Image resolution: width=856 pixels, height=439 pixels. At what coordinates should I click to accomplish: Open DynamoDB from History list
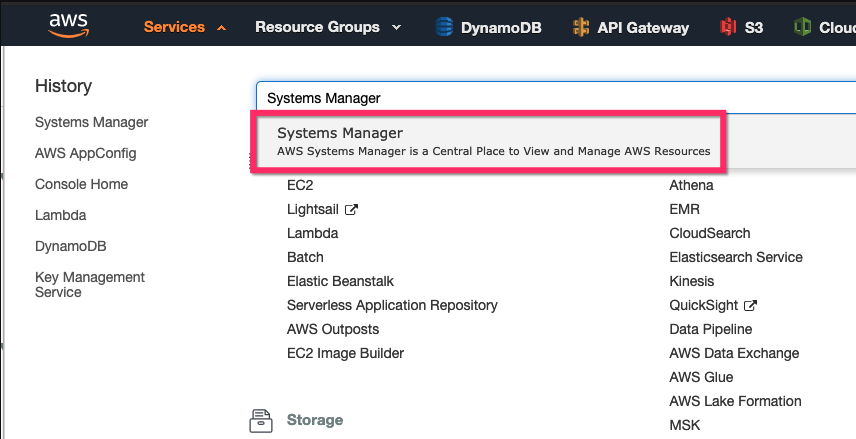(x=70, y=246)
